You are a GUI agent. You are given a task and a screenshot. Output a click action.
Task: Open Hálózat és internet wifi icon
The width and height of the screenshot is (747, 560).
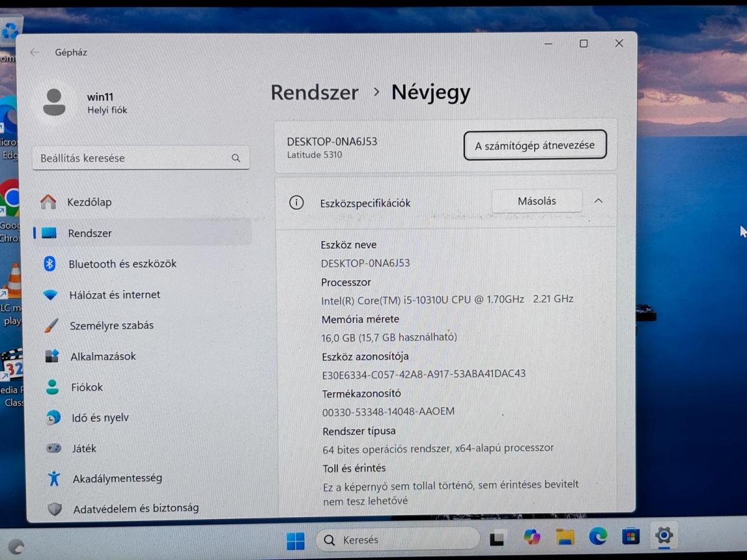(x=50, y=295)
